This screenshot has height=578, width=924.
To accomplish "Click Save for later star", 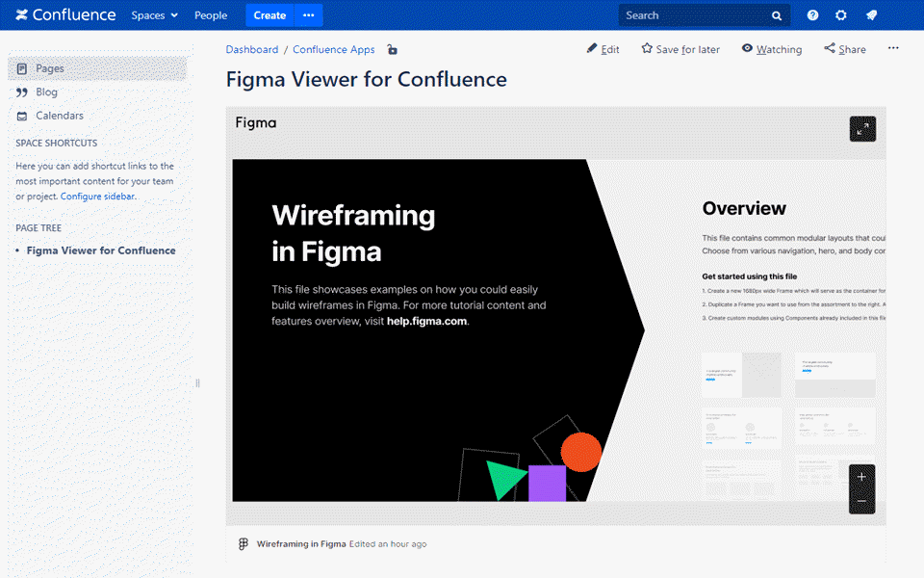I will [x=680, y=49].
